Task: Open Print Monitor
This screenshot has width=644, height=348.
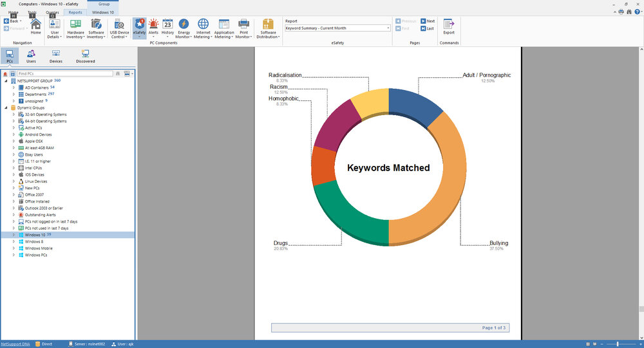Action: (x=243, y=29)
